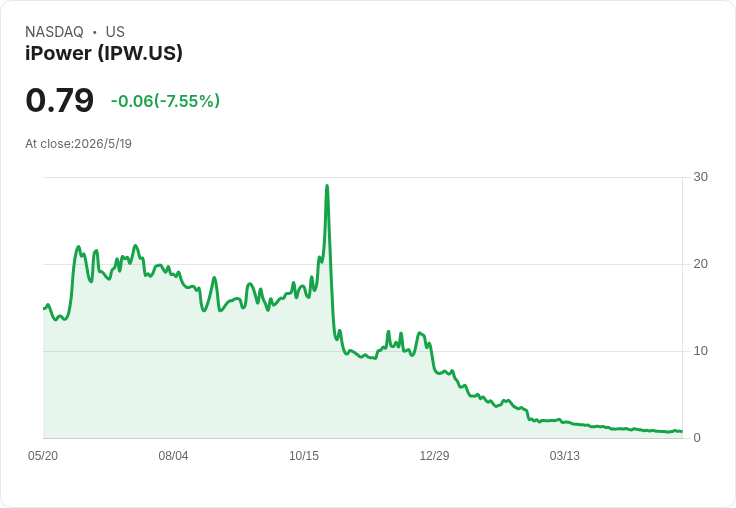736x508 pixels.
Task: Click the At close 2026/5/19 timestamp
Action: coord(78,144)
